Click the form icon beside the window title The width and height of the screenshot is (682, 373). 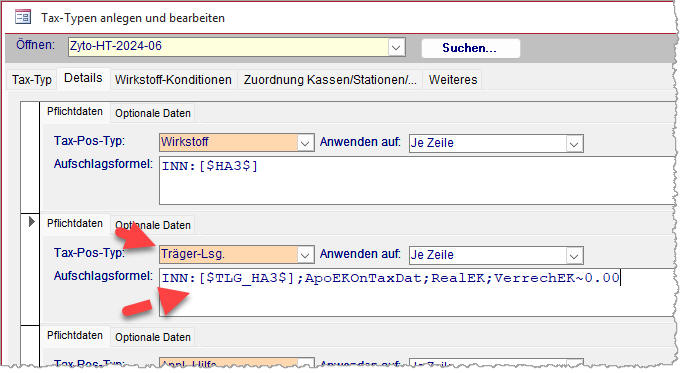23,17
